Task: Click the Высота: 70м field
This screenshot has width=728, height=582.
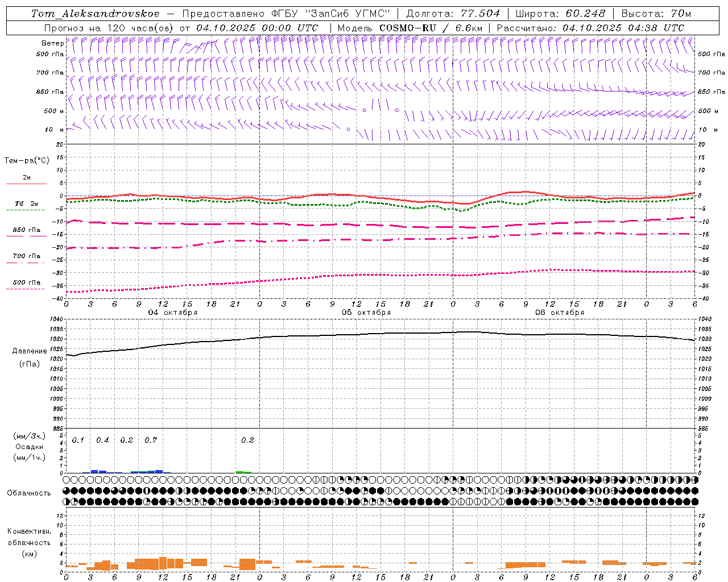Action: (x=656, y=14)
